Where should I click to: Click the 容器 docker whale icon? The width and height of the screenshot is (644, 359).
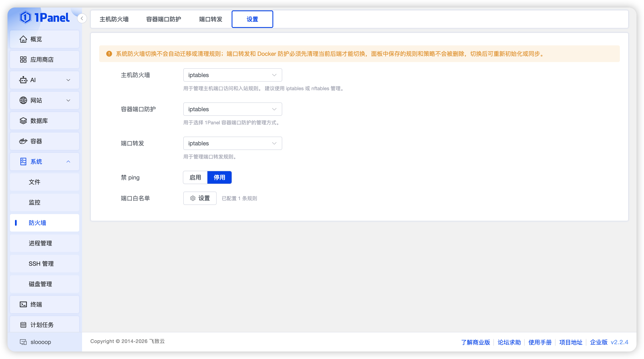point(23,141)
